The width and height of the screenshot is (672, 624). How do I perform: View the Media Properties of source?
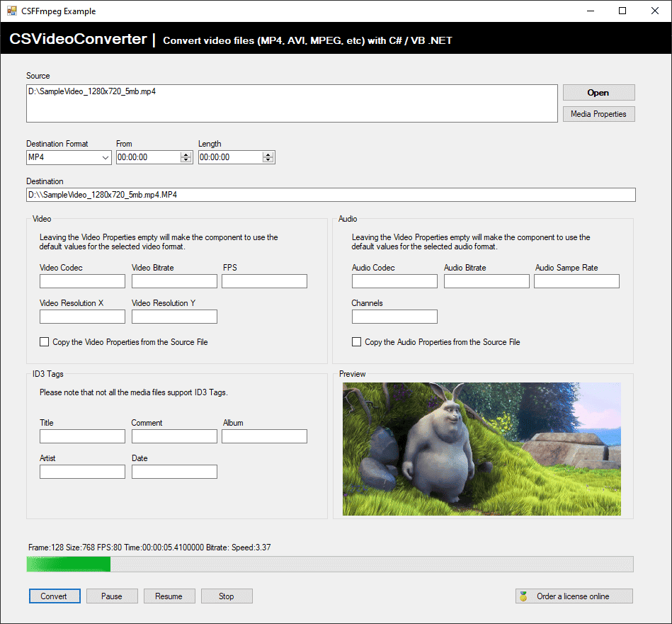[x=598, y=113]
